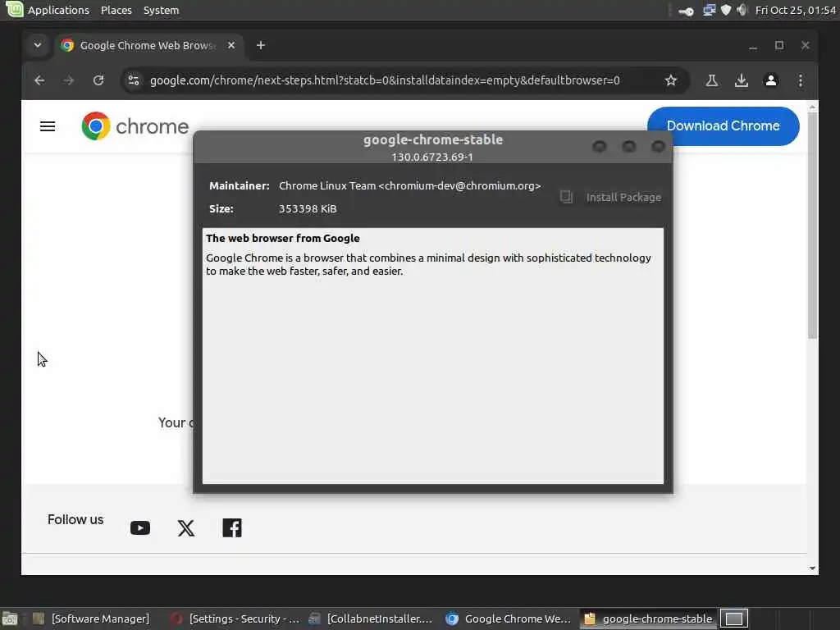Click the heading The web browser from Google

(x=283, y=239)
